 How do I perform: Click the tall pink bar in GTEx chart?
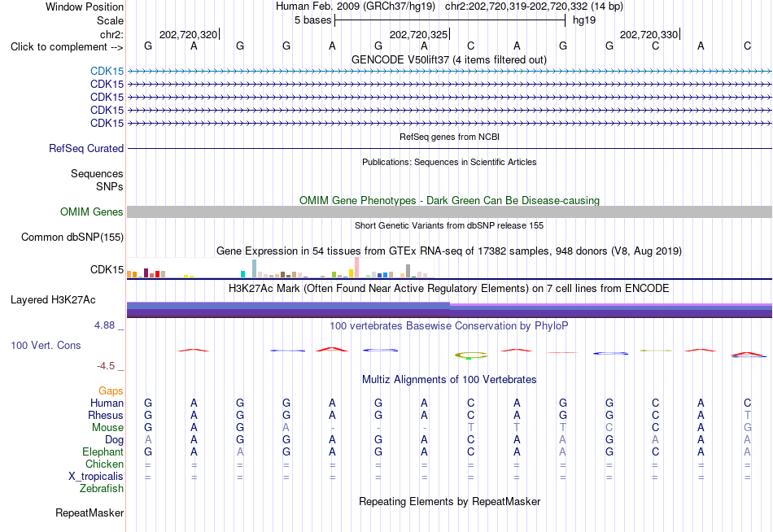click(x=357, y=268)
